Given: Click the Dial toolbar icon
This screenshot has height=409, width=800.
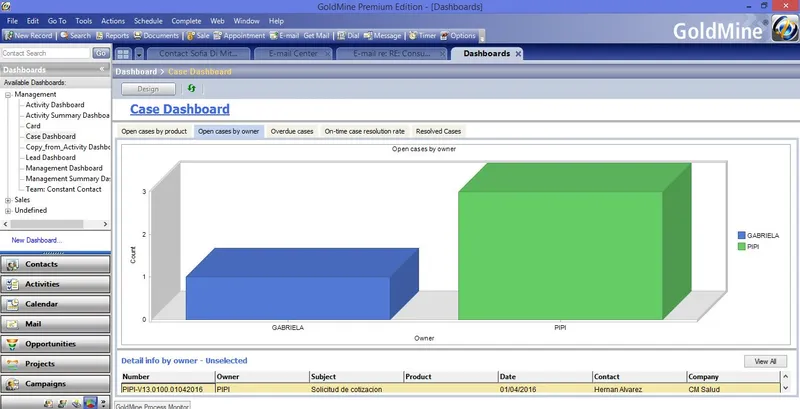Looking at the screenshot, I should pyautogui.click(x=348, y=36).
